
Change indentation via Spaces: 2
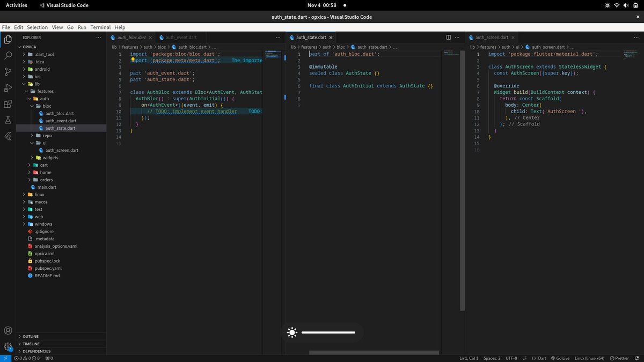click(492, 358)
